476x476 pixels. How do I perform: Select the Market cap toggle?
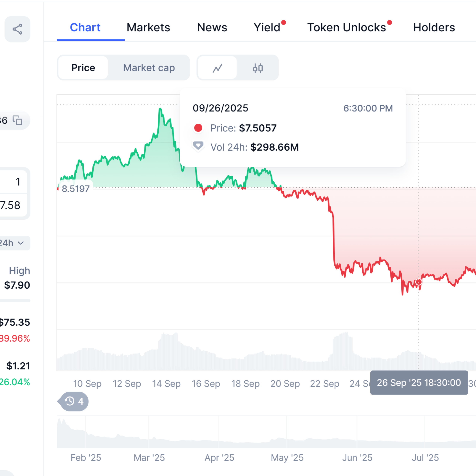coord(149,68)
